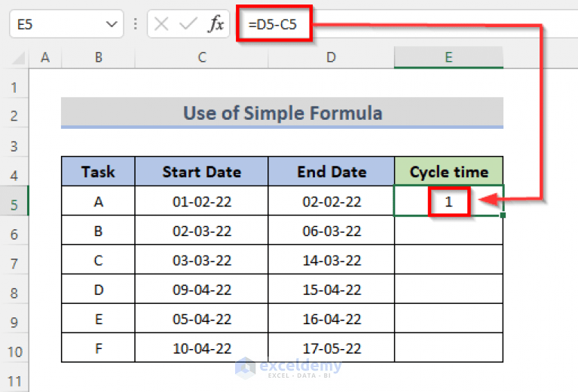The image size is (578, 392).
Task: Select start date 02-03-22
Action: 202,231
